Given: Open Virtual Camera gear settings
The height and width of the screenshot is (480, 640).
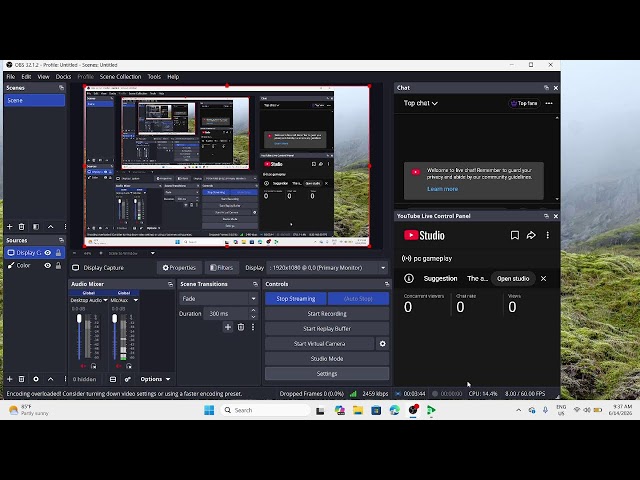Looking at the screenshot, I should (x=382, y=344).
